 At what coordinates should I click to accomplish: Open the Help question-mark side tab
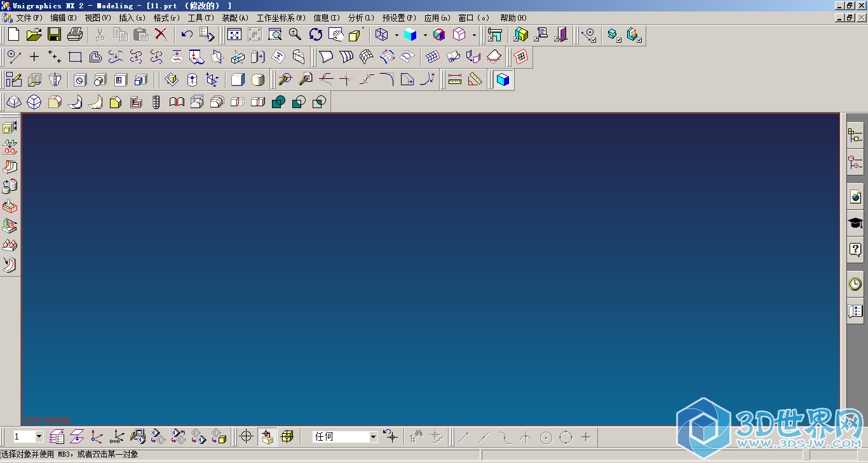coord(855,249)
